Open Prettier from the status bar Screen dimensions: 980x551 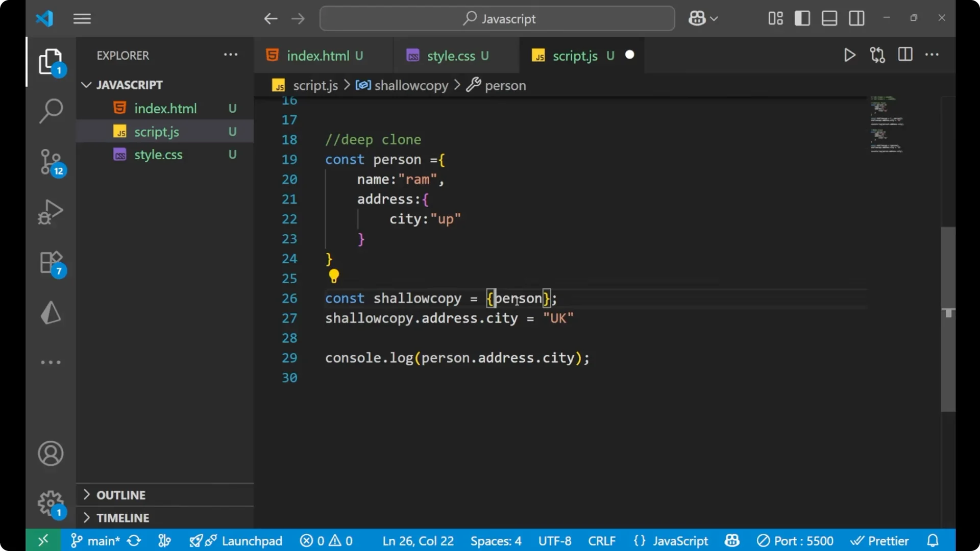[x=880, y=540]
